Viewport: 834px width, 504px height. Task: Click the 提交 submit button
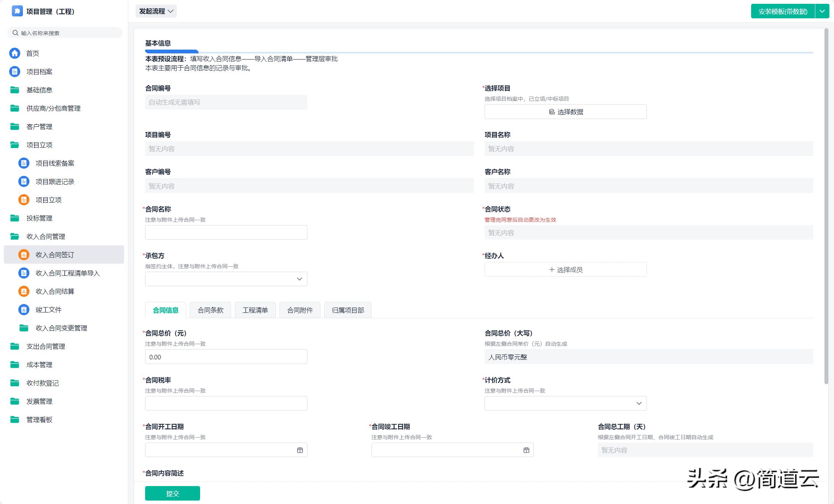[172, 493]
